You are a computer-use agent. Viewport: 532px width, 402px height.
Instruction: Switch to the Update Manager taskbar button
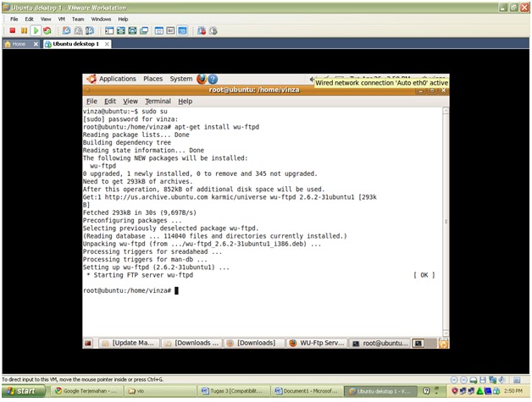click(x=130, y=343)
